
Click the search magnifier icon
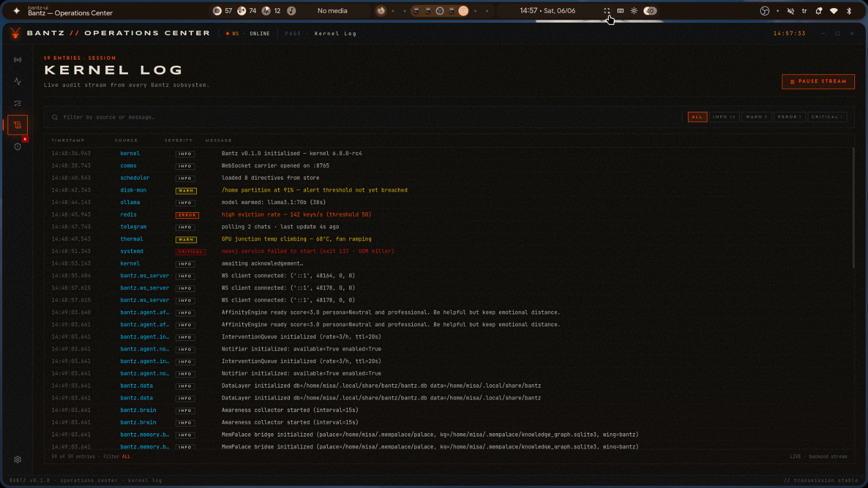coord(55,117)
